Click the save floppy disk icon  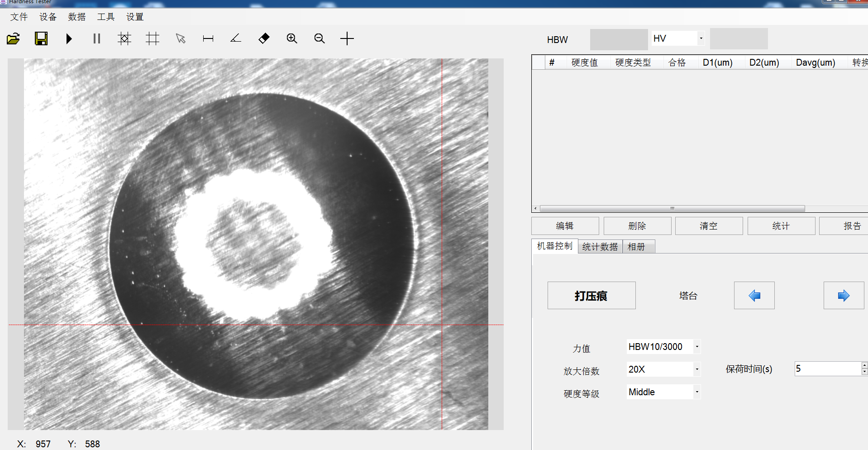coord(41,39)
